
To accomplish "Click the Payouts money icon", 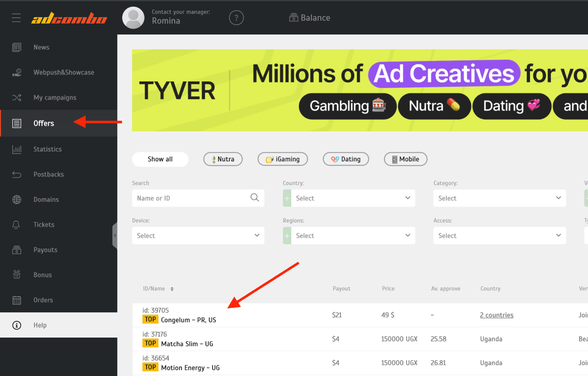I will coord(17,250).
